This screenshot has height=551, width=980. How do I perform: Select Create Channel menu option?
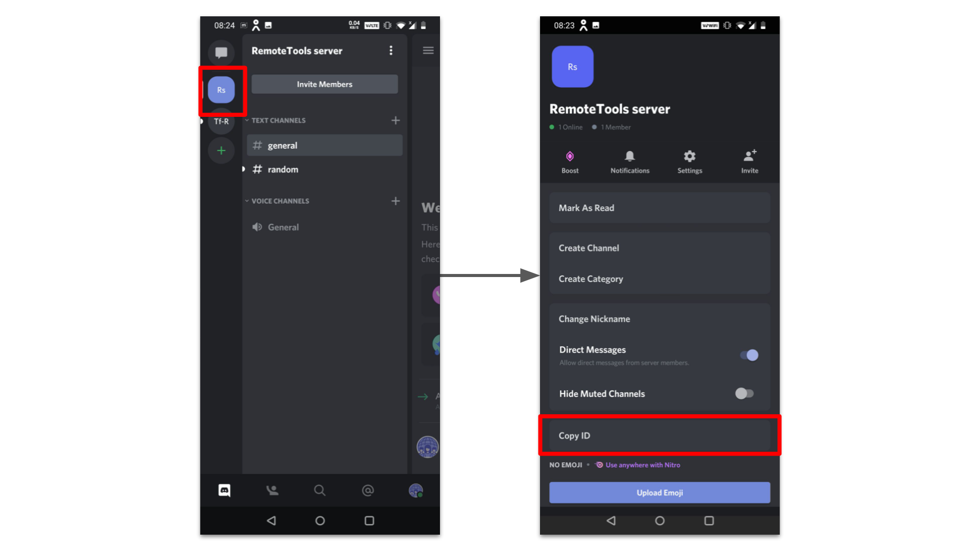pos(658,247)
